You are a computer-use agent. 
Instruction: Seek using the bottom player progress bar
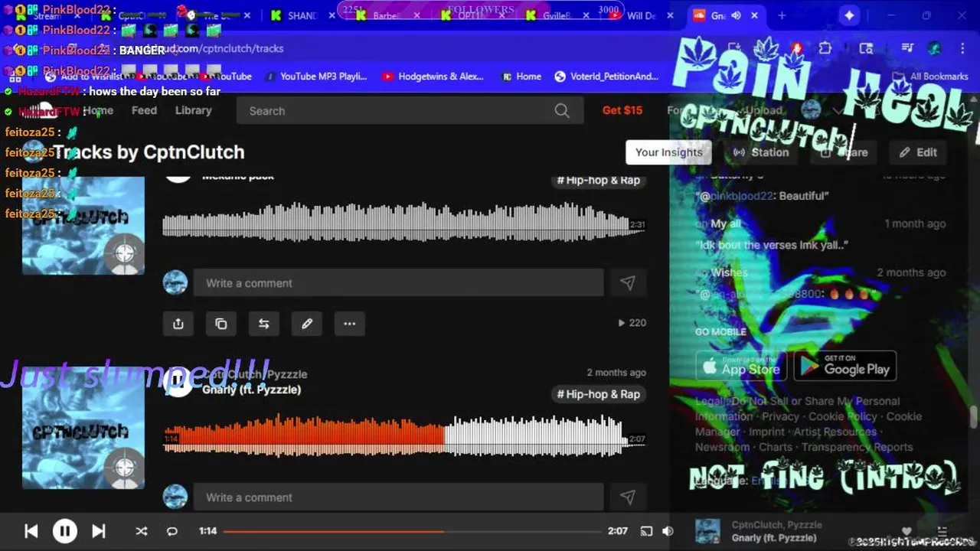pos(412,531)
